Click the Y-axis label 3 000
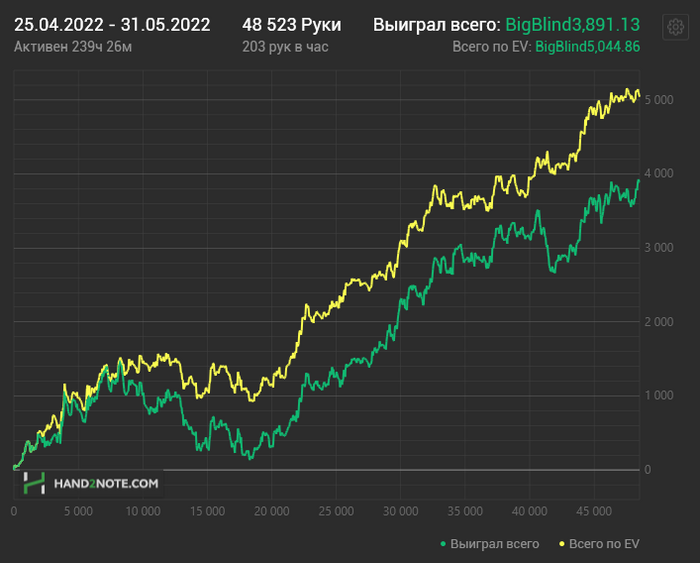 click(659, 248)
